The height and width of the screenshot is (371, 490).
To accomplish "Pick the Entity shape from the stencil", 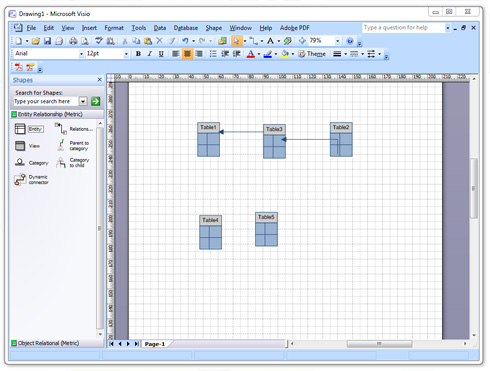I will click(x=29, y=129).
